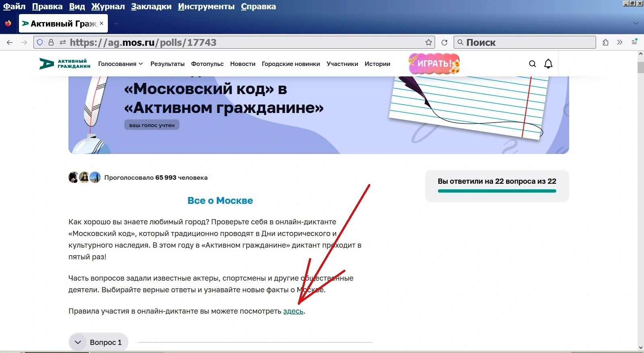Image resolution: width=644 pixels, height=353 pixels.
Task: Go to the Результаты page
Action: (x=167, y=64)
